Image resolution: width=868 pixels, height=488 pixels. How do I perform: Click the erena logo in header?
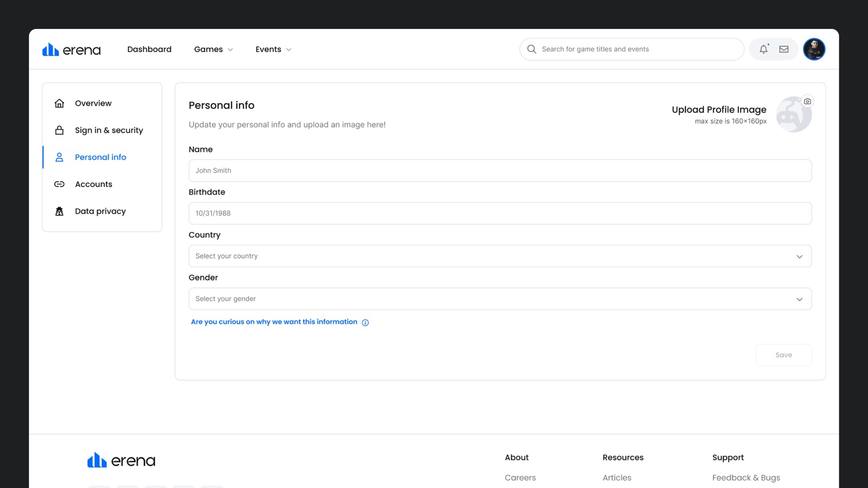coord(72,49)
